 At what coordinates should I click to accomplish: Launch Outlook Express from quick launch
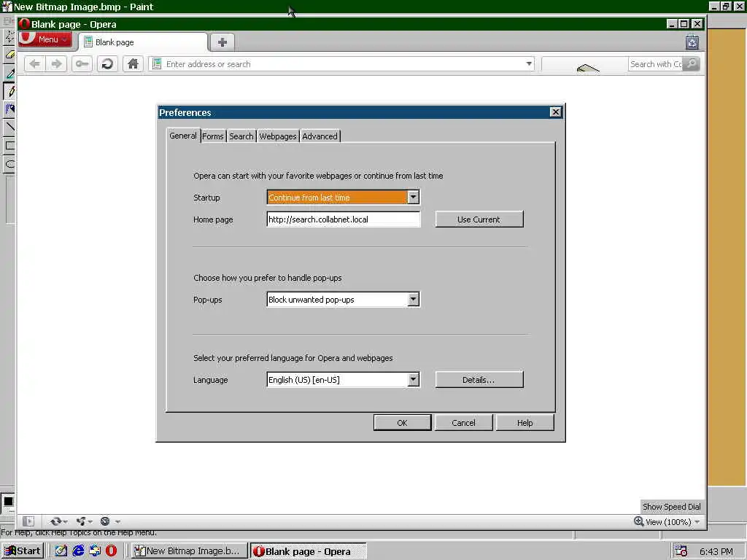(x=95, y=551)
